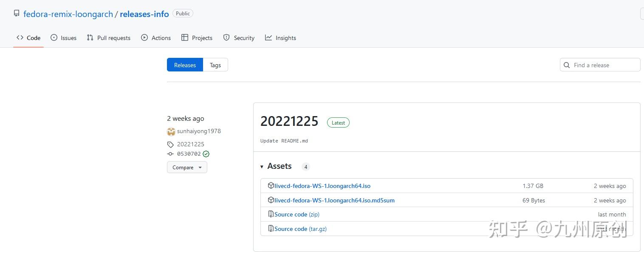This screenshot has width=644, height=256.
Task: Open the Code tab
Action: tap(28, 38)
